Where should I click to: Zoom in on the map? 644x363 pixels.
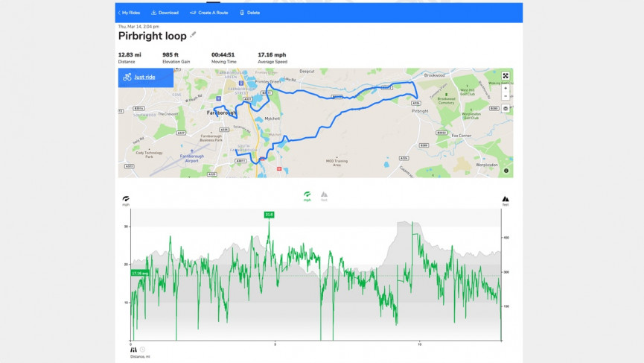(x=506, y=88)
